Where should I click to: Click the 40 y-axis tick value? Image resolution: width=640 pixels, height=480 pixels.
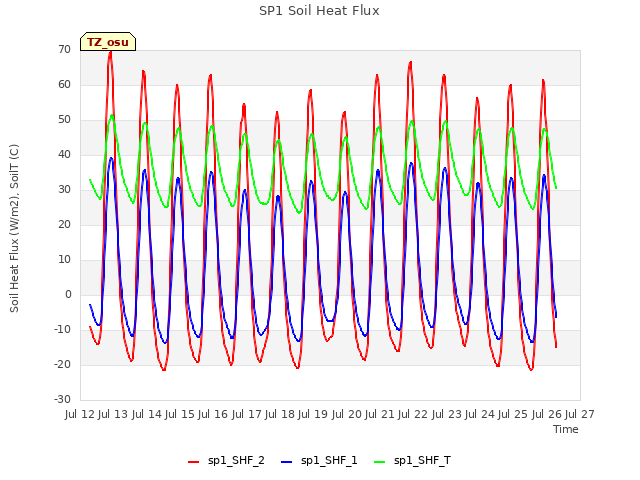[64, 154]
